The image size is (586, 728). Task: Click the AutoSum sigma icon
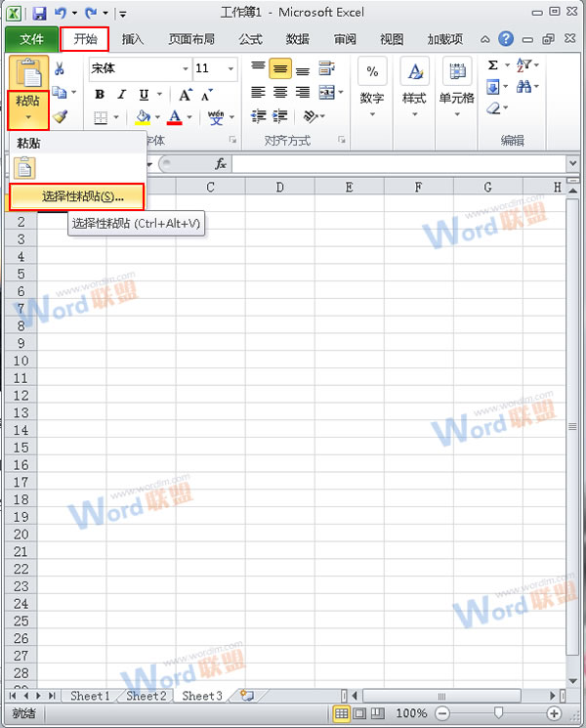[x=493, y=66]
